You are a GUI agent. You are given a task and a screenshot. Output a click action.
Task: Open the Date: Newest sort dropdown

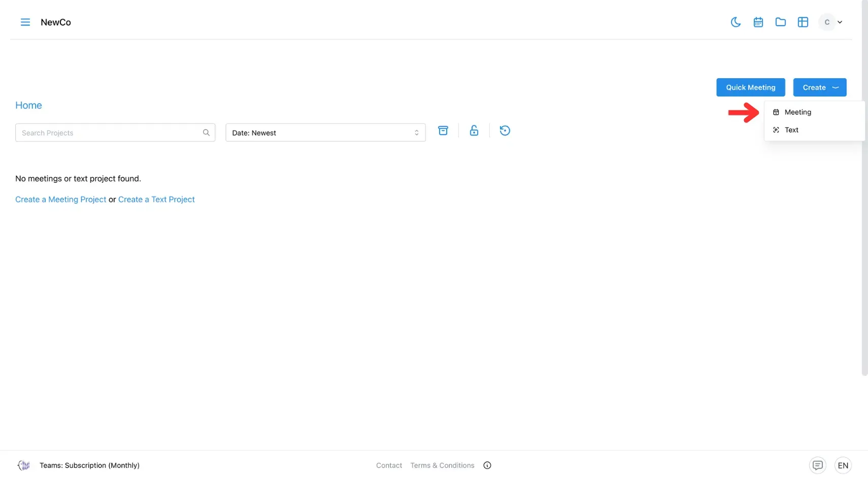[325, 133]
